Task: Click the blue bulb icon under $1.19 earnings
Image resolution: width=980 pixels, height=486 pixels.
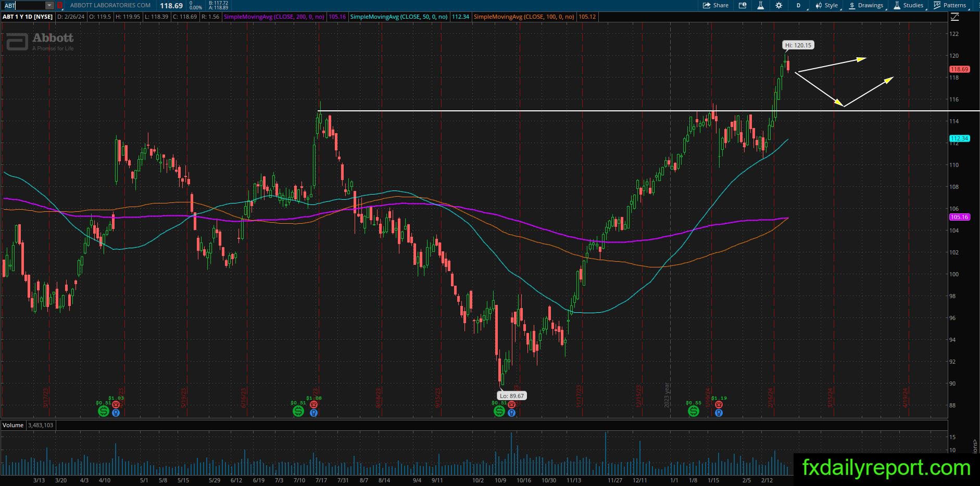Action: pyautogui.click(x=719, y=413)
